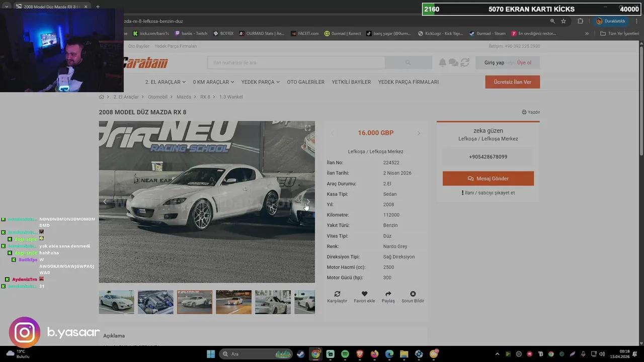Click İlanı / satıcıyı şikayet et link
The width and height of the screenshot is (644, 362).
click(x=488, y=193)
